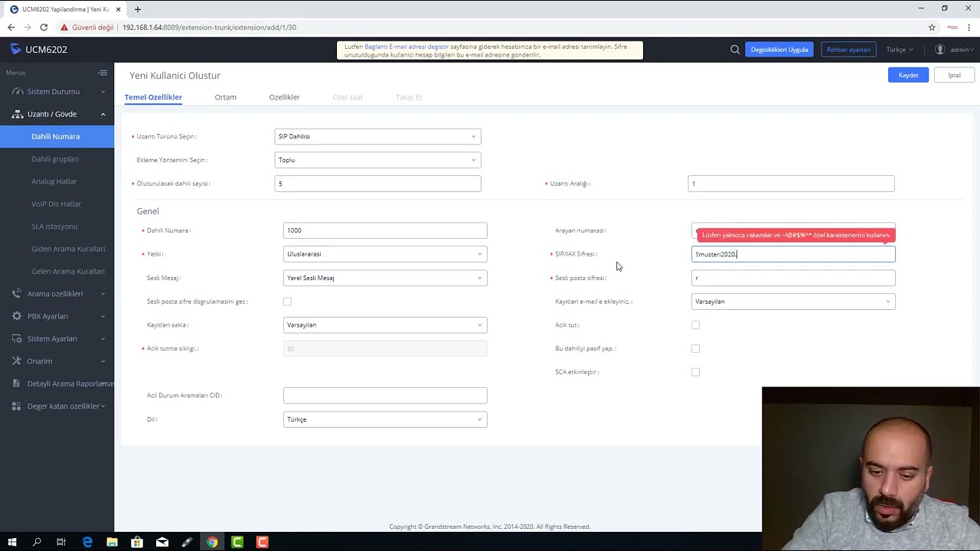Tick Bu dahiliyi pasif yap checkbox
980x551 pixels.
point(696,349)
